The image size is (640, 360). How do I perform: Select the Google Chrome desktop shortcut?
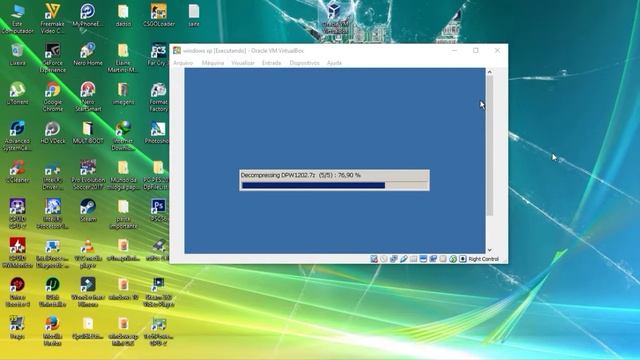point(53,97)
